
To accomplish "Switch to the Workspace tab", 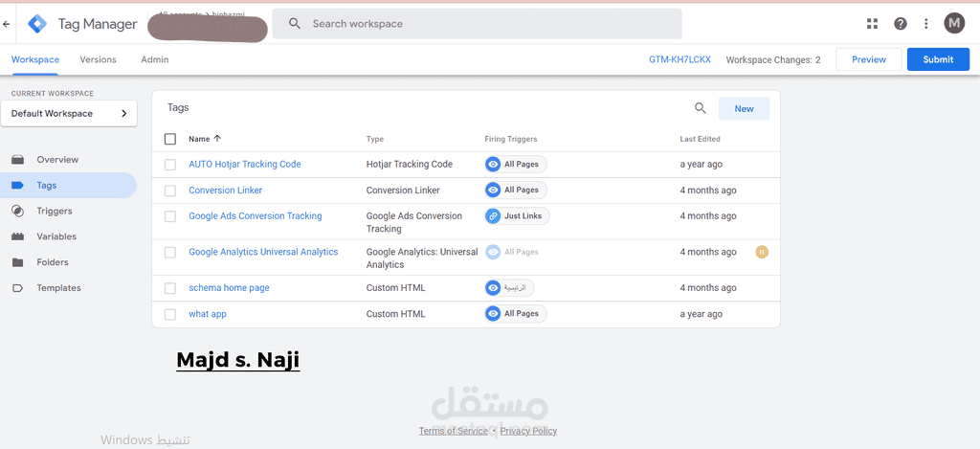I will pyautogui.click(x=35, y=59).
